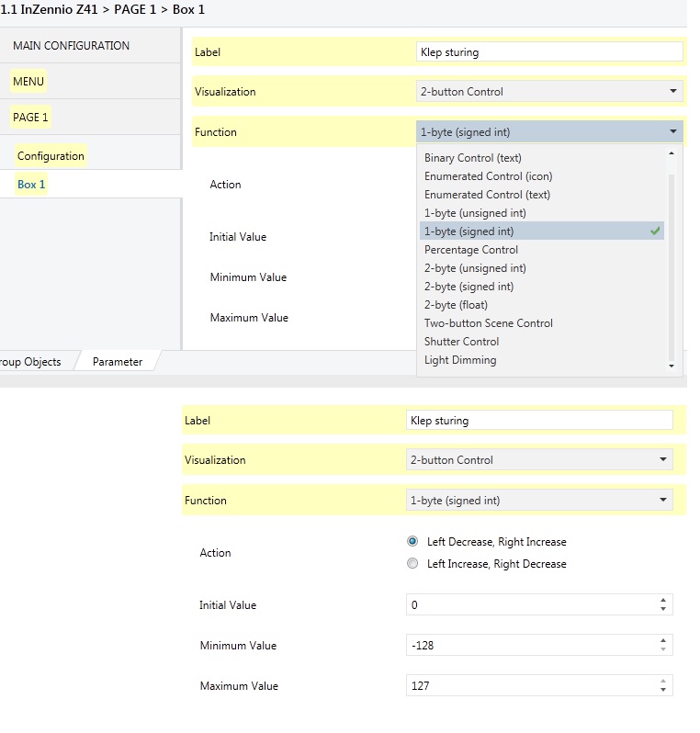Click the upper Label text field
The height and width of the screenshot is (733, 700).
[549, 52]
